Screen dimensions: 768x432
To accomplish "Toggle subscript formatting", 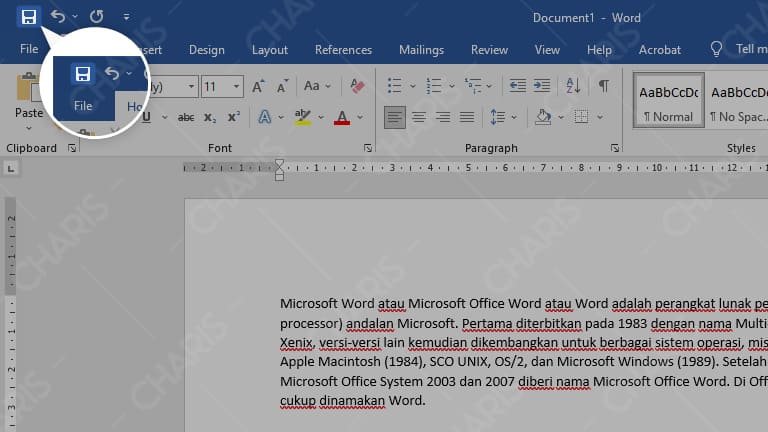I will (210, 118).
